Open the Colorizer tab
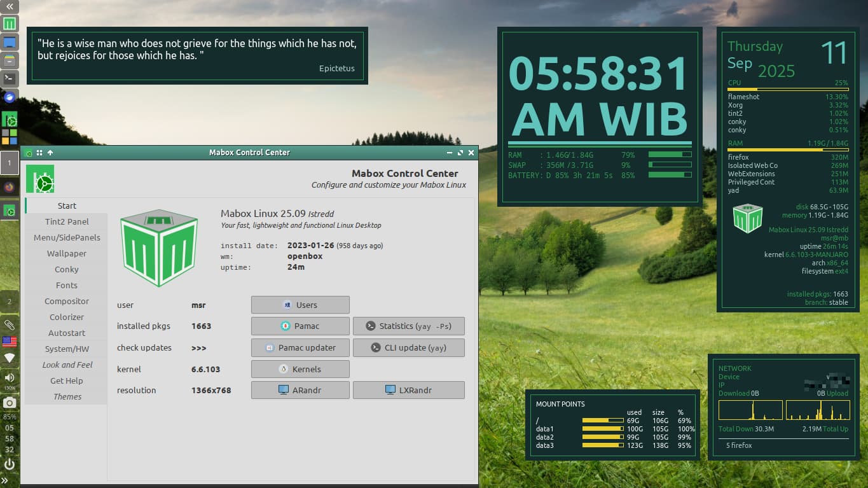Screen dimensions: 868x488 click(x=67, y=317)
